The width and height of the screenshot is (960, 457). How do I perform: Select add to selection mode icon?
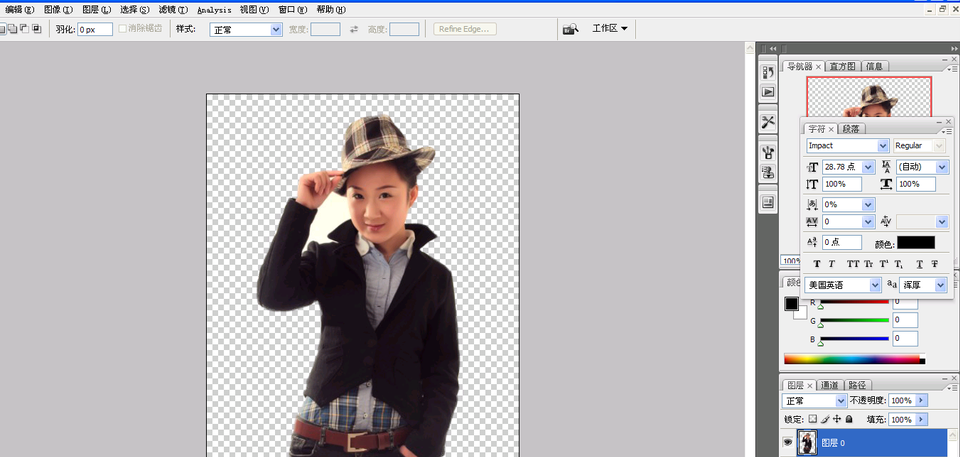tap(12, 29)
